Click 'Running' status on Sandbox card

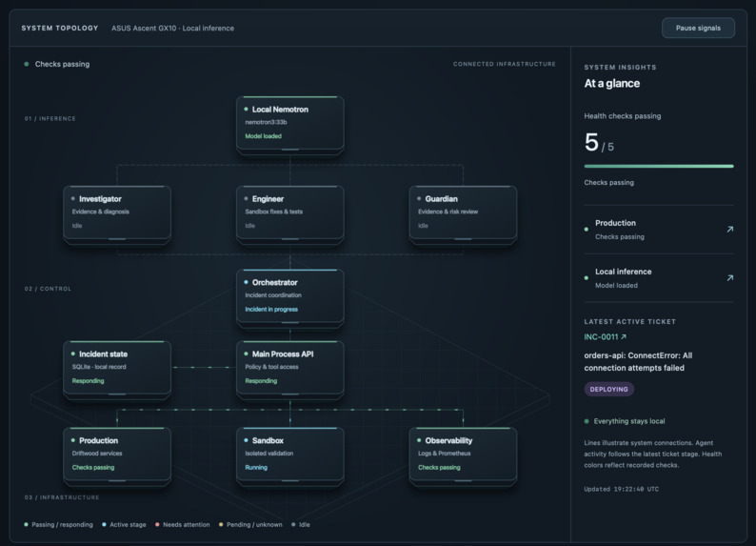(x=256, y=467)
